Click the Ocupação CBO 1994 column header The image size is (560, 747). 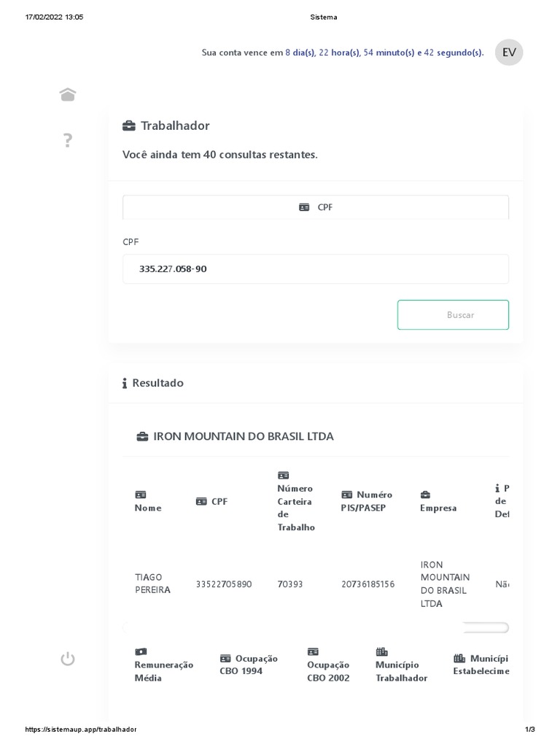(248, 665)
